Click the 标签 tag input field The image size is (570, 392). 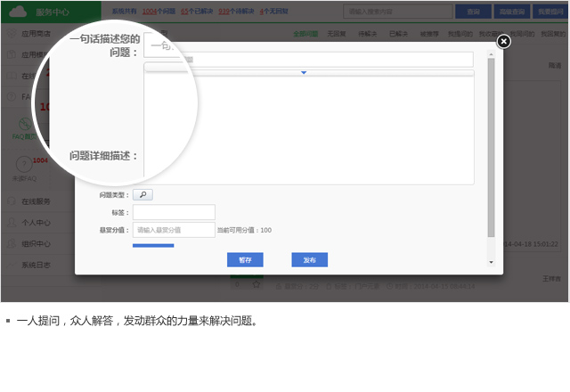click(174, 212)
